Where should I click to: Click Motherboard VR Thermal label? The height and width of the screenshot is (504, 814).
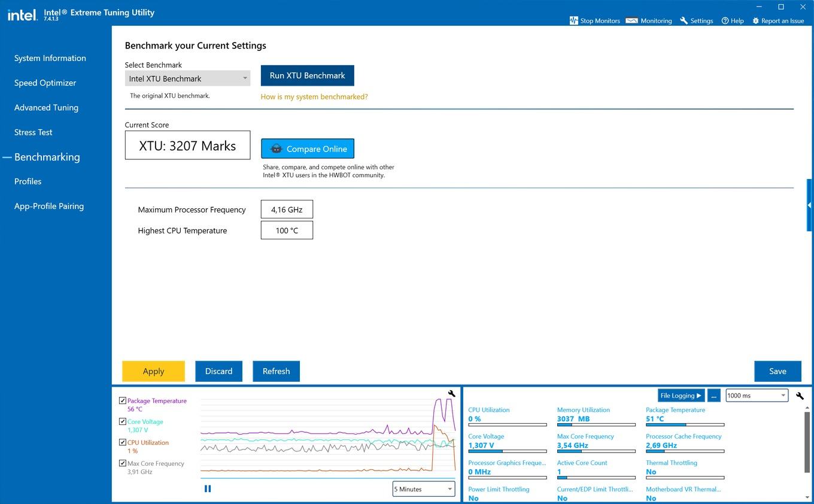click(684, 489)
